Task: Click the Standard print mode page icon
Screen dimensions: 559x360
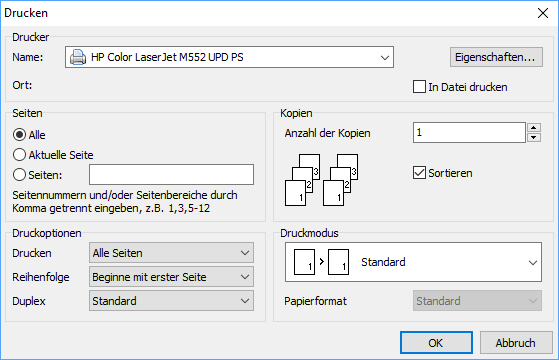Action: coord(321,262)
